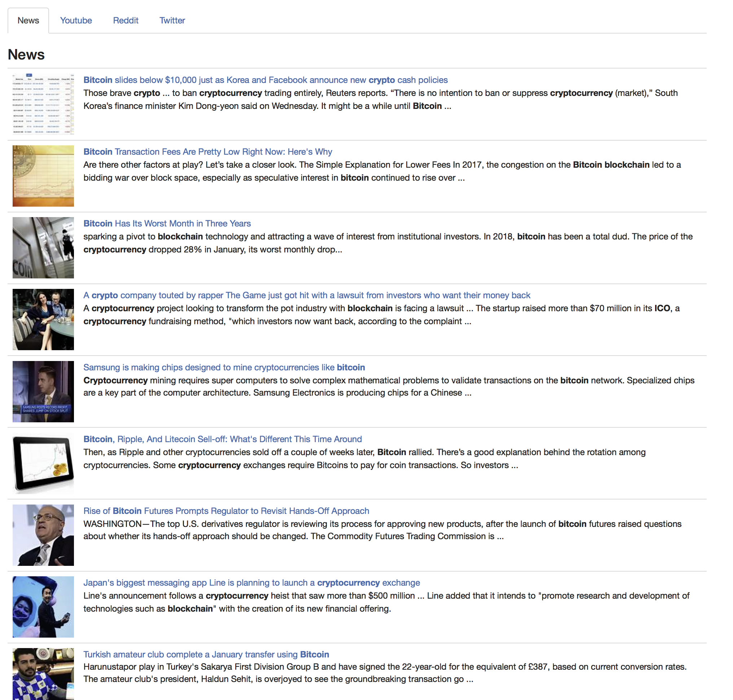
Task: Open Bitcoin slides below $10,000 article link
Action: [265, 80]
